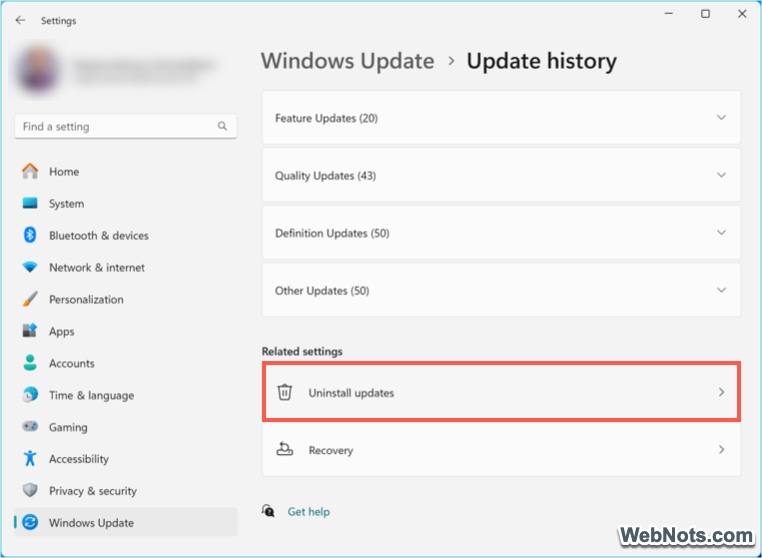
Task: Open Bluetooth & devices settings
Action: [x=125, y=235]
